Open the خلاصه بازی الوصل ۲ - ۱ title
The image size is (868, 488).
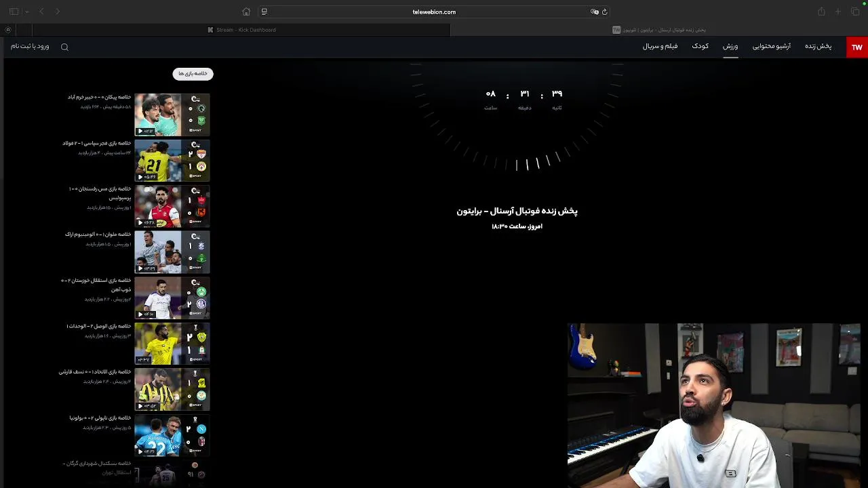99,326
